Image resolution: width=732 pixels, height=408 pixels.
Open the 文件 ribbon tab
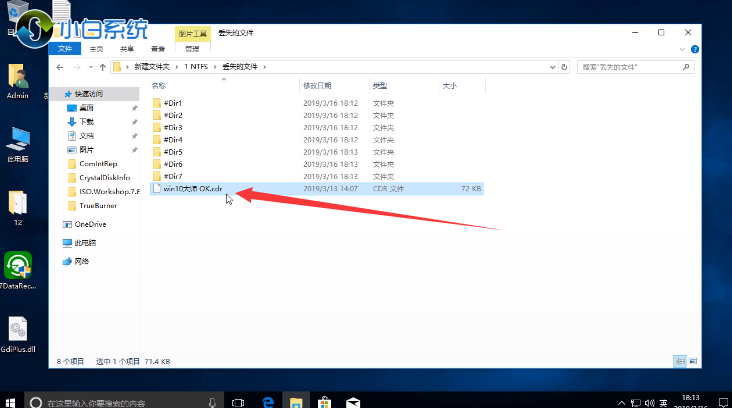[66, 48]
